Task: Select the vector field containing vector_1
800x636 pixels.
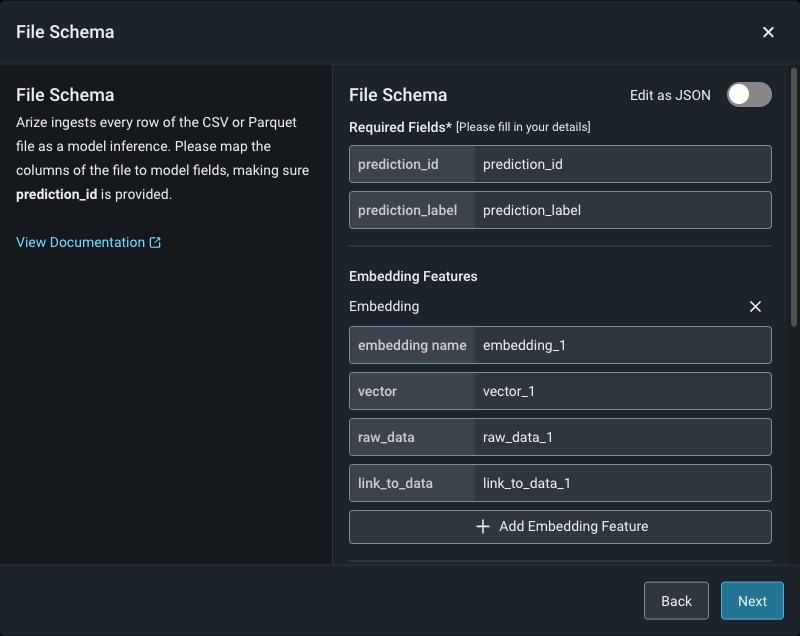Action: 622,391
